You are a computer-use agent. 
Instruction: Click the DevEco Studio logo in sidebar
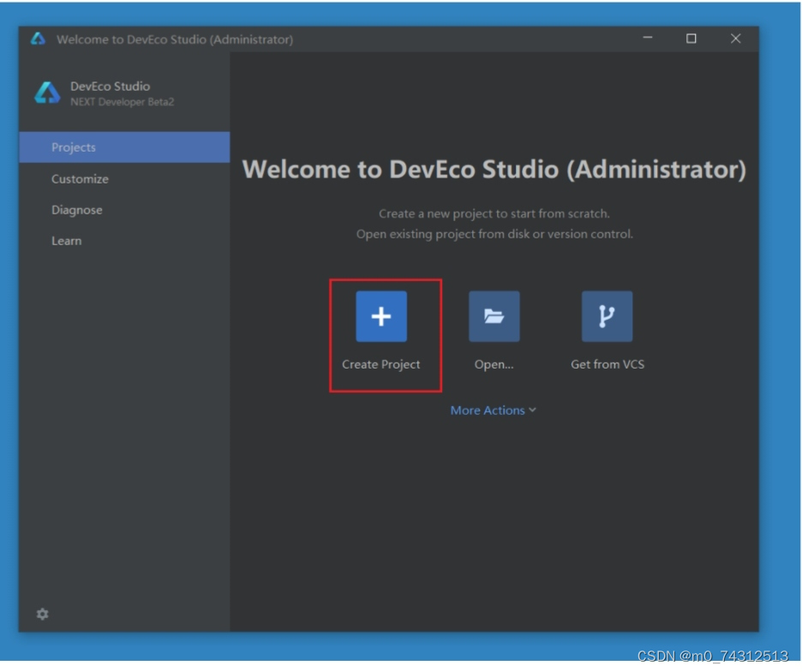pos(47,93)
